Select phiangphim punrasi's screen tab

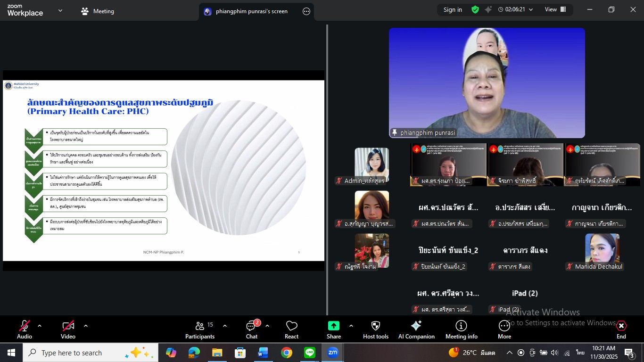tap(251, 11)
